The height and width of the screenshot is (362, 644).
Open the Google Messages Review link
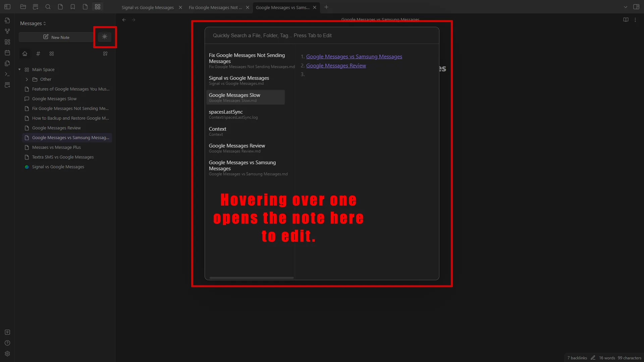click(336, 66)
